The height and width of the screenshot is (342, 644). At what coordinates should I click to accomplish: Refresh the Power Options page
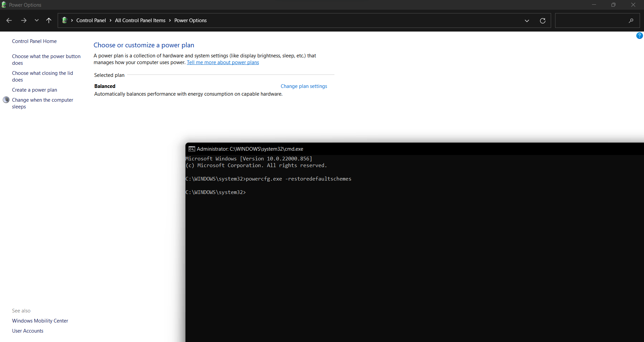(543, 21)
